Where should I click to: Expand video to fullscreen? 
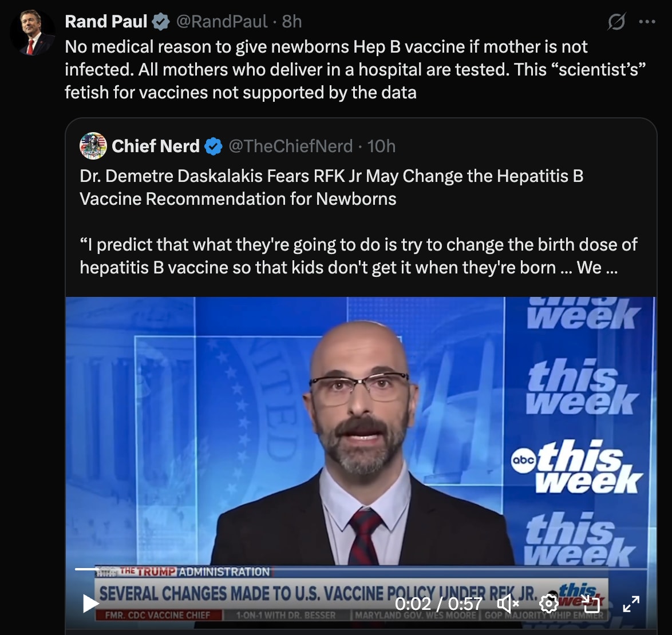pos(631,604)
